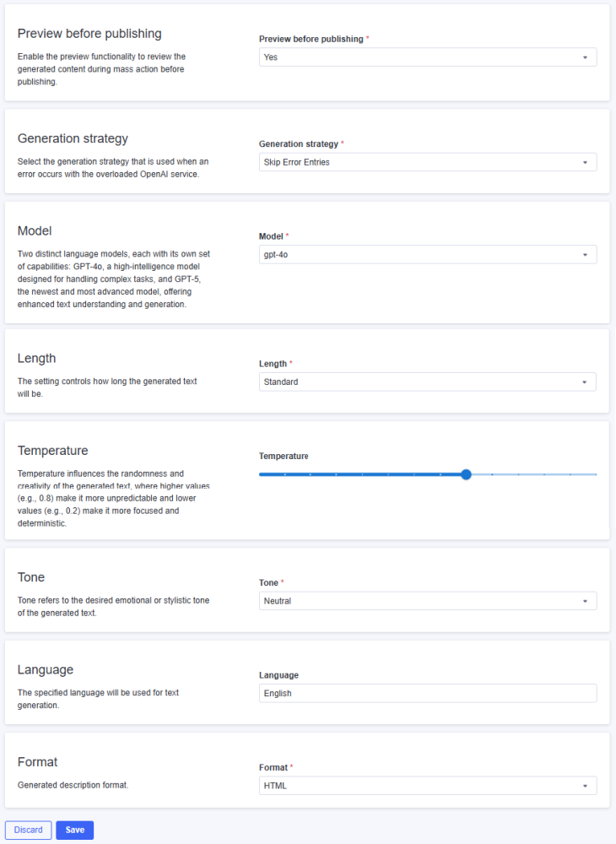Click the bold Tone field label

(268, 583)
